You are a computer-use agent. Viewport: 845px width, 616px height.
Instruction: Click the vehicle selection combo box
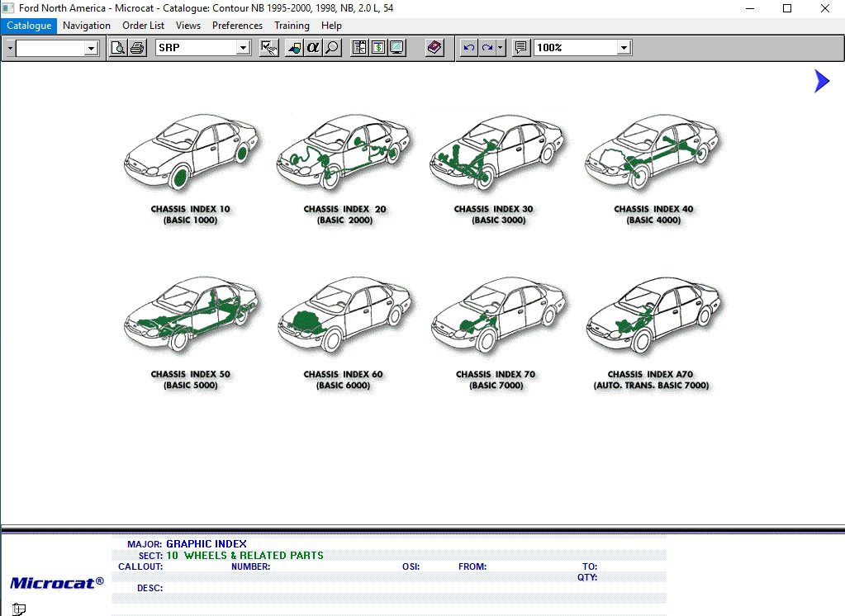56,47
